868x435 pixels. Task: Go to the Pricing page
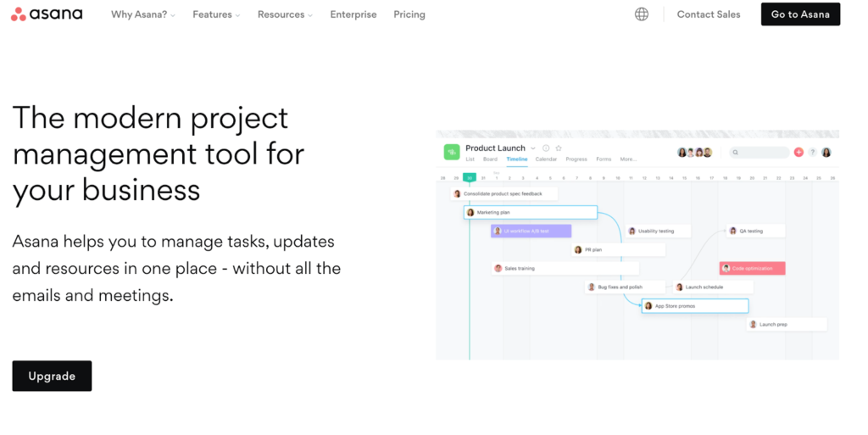409,14
